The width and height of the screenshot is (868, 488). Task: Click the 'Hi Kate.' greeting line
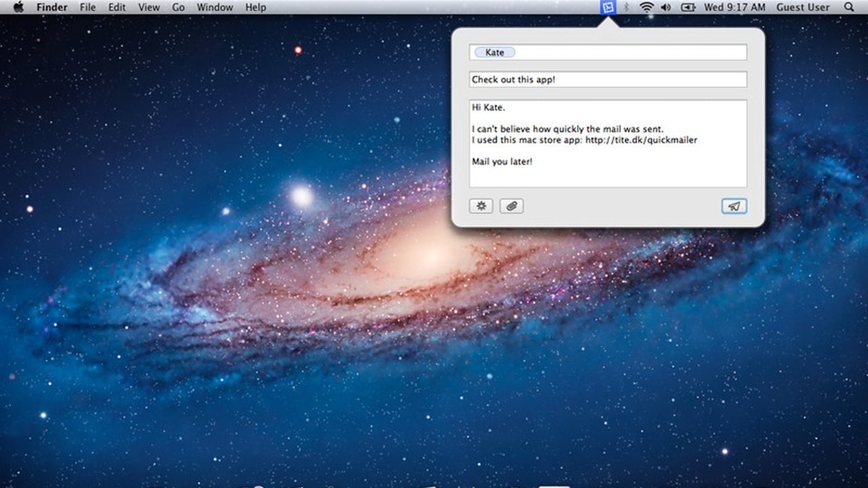click(x=488, y=107)
